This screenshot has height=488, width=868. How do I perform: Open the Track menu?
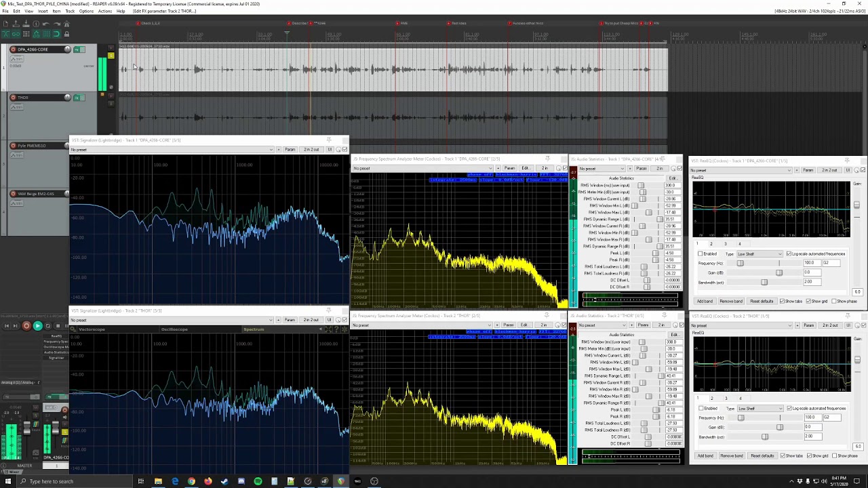pyautogui.click(x=70, y=12)
